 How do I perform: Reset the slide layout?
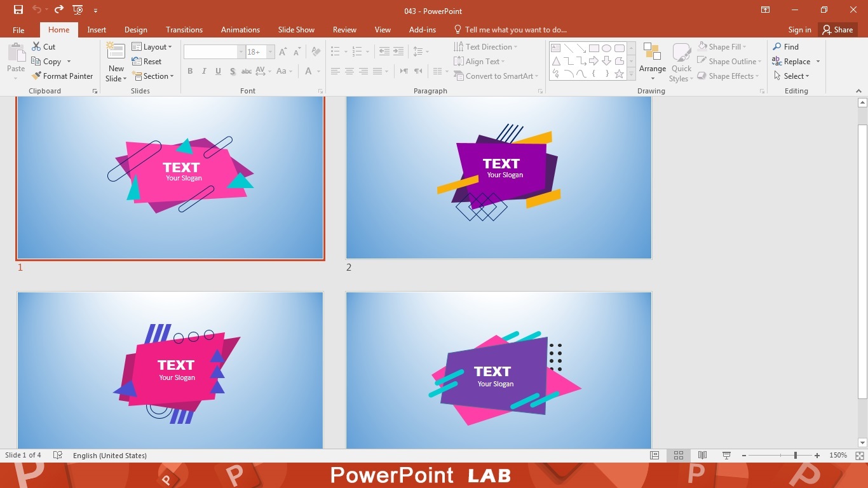pos(147,61)
